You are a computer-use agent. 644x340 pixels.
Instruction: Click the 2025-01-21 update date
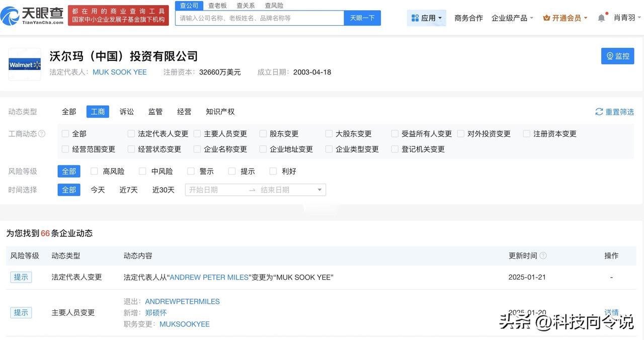pos(527,277)
